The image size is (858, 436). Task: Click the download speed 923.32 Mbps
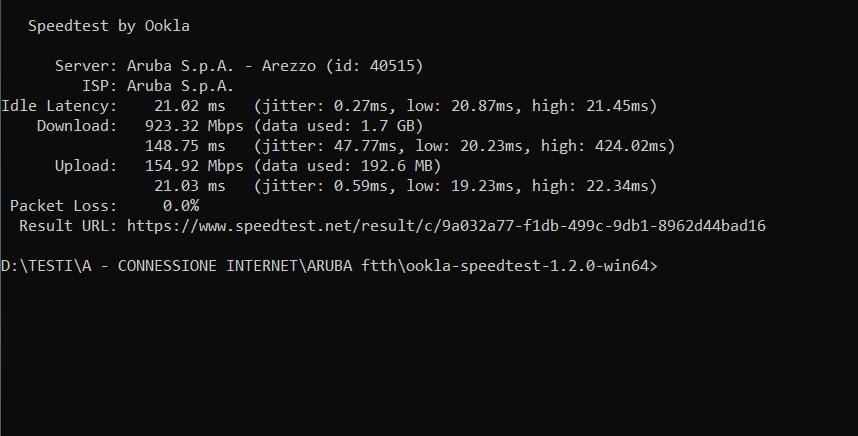194,125
